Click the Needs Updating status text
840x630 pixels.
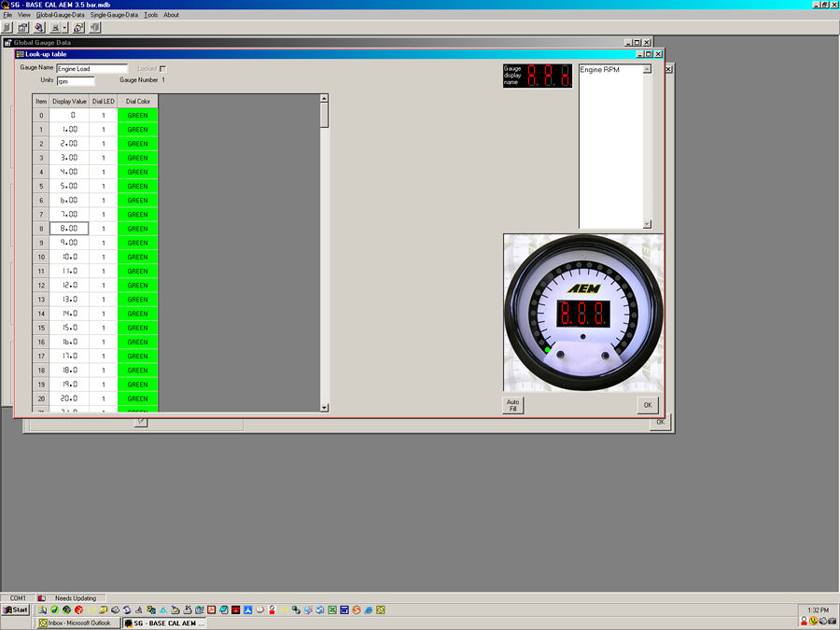76,598
